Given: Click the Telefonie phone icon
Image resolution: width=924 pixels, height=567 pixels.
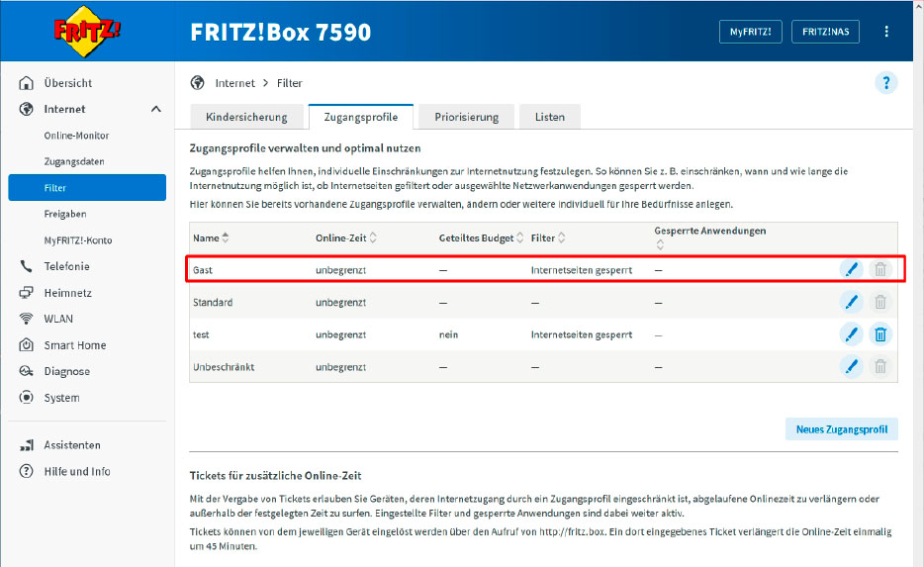Looking at the screenshot, I should [x=26, y=266].
